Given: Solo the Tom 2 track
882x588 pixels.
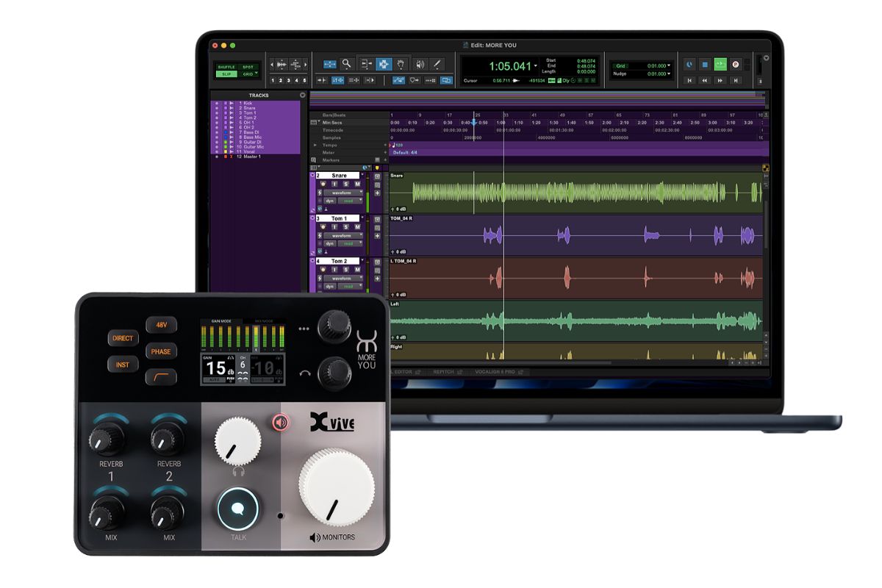Looking at the screenshot, I should tap(346, 270).
